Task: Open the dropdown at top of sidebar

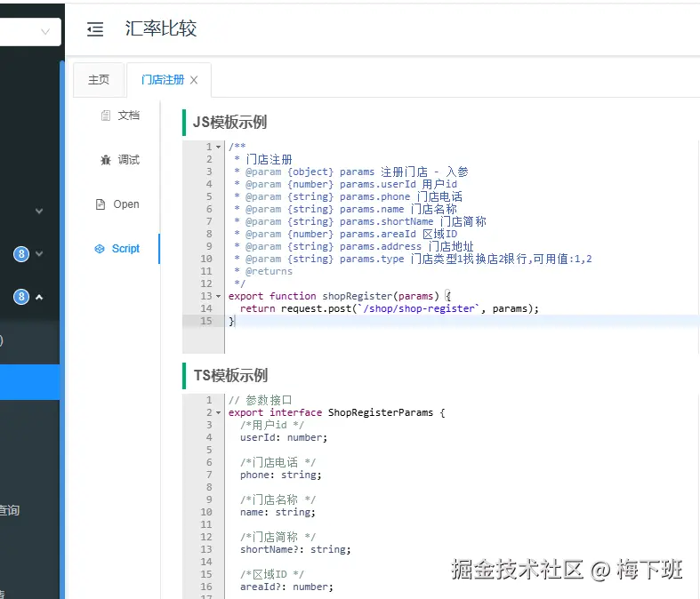Action: [x=30, y=32]
